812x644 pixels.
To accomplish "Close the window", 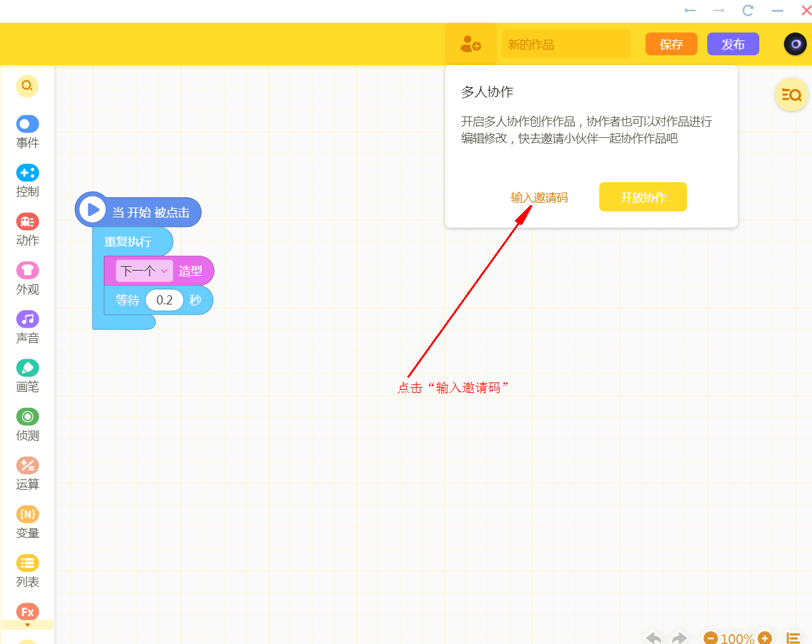I will point(806,10).
